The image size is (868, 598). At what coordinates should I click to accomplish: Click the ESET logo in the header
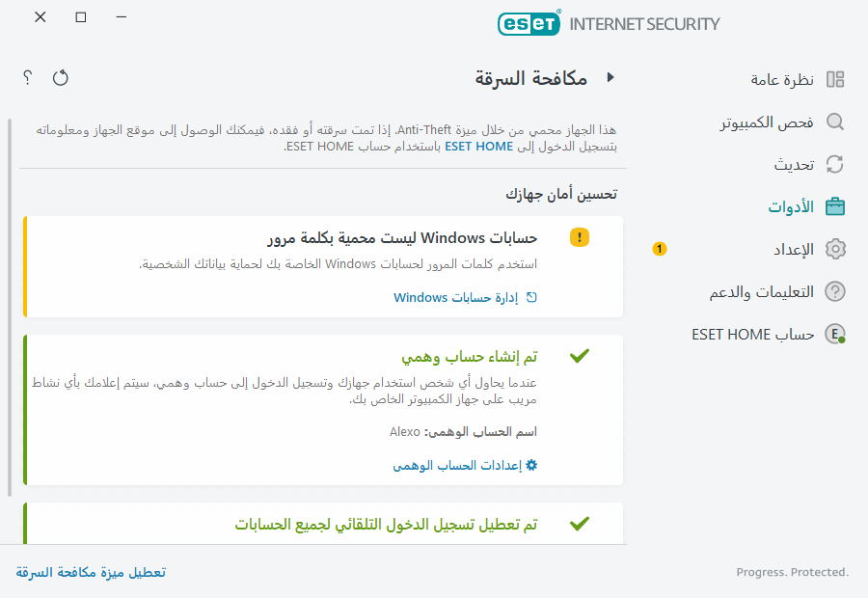tap(529, 23)
